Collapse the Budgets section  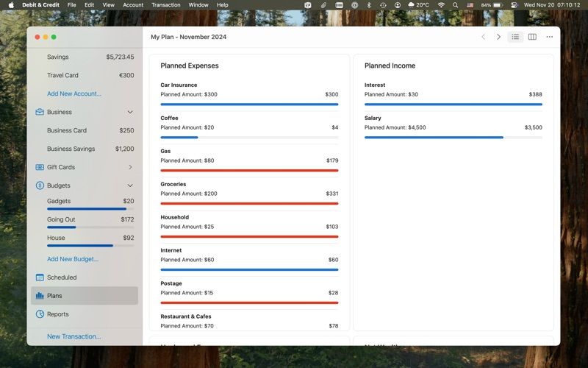tap(130, 185)
